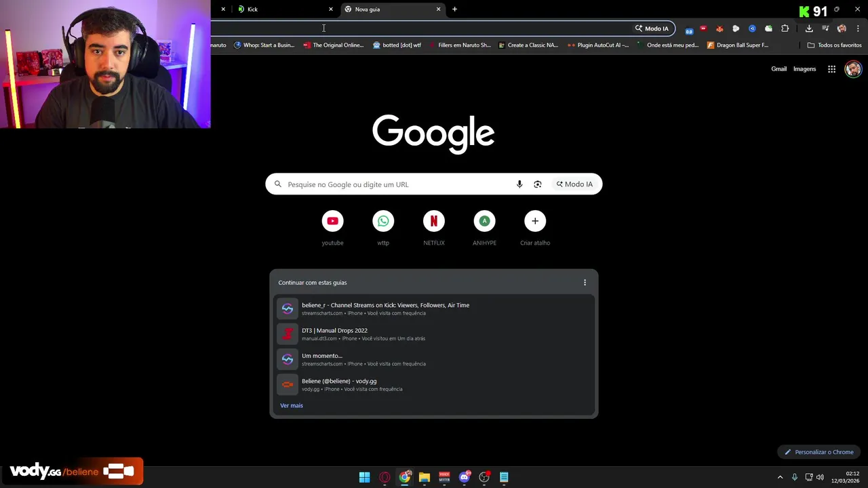Open OBS Studio from taskbar

pos(484,477)
